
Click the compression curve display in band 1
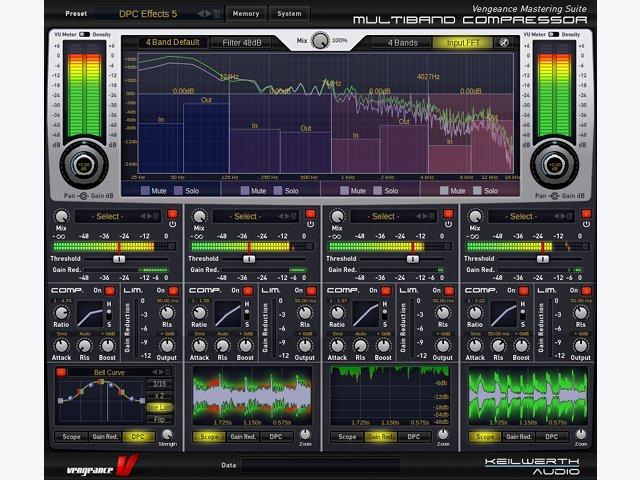tap(90, 314)
